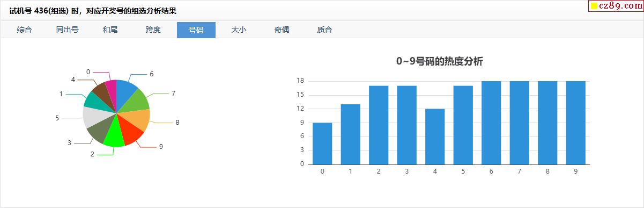Viewport: 644px width, 208px height.
Task: Select the bar for number 1
Action: pos(350,134)
